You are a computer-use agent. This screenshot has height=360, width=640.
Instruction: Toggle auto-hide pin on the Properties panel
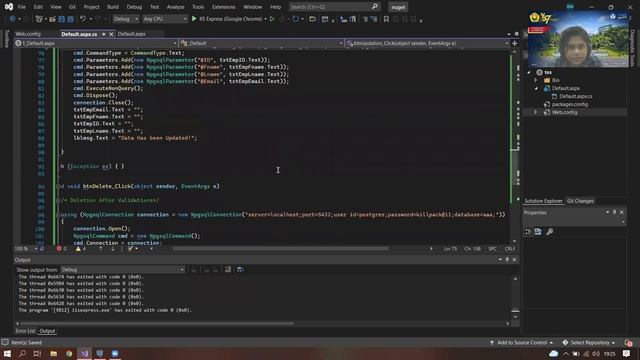[x=614, y=212]
